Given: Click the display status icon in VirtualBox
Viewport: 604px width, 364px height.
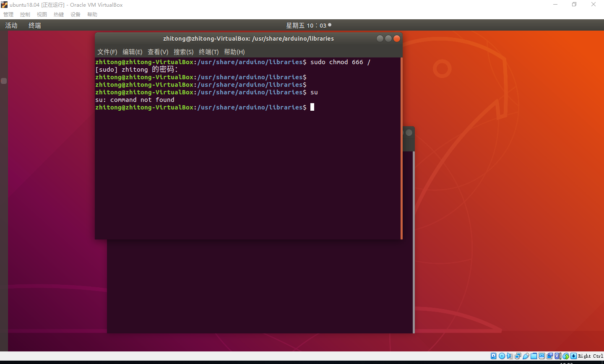Looking at the screenshot, I should tap(542, 356).
